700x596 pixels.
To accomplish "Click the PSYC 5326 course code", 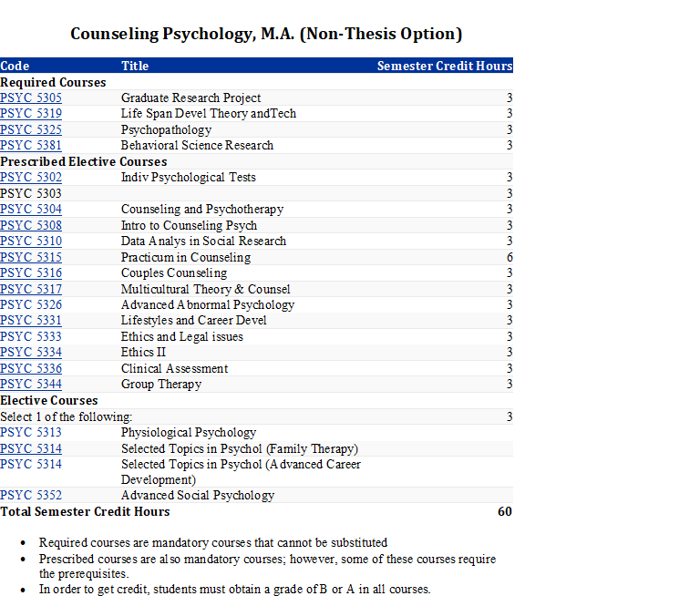I will pos(31,304).
